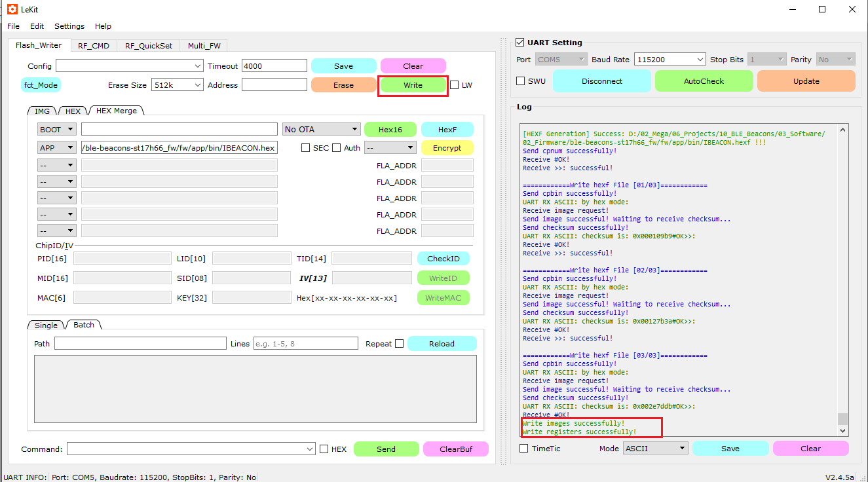Click the log Save button
The image size is (868, 482).
point(730,449)
